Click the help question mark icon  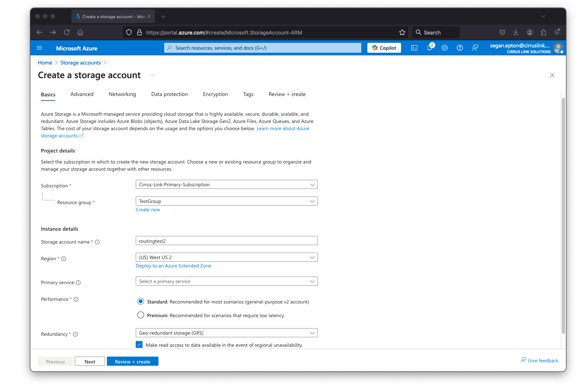460,48
